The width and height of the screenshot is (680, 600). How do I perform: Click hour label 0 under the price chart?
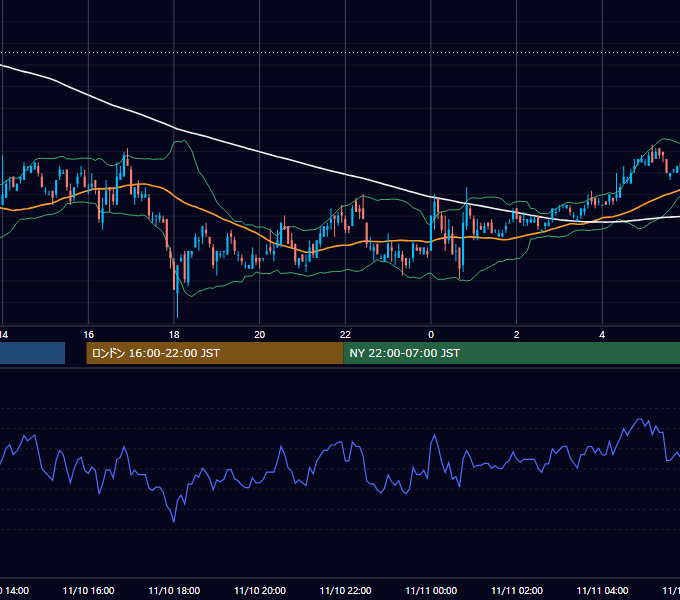[x=431, y=334]
